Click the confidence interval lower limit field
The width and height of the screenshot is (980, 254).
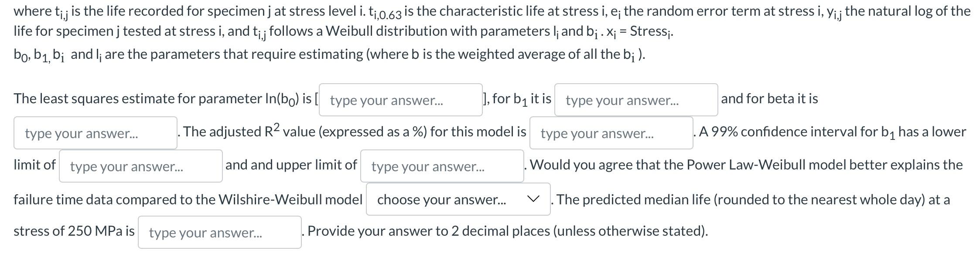click(x=140, y=166)
